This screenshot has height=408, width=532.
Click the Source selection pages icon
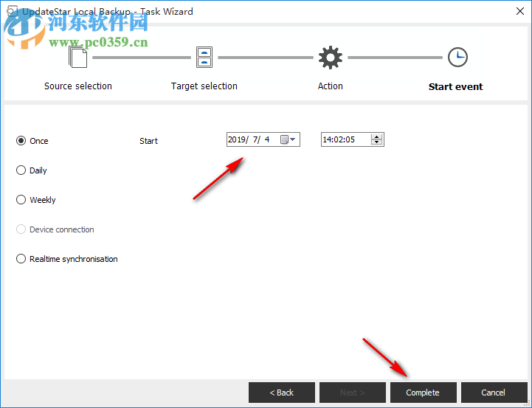(x=77, y=57)
